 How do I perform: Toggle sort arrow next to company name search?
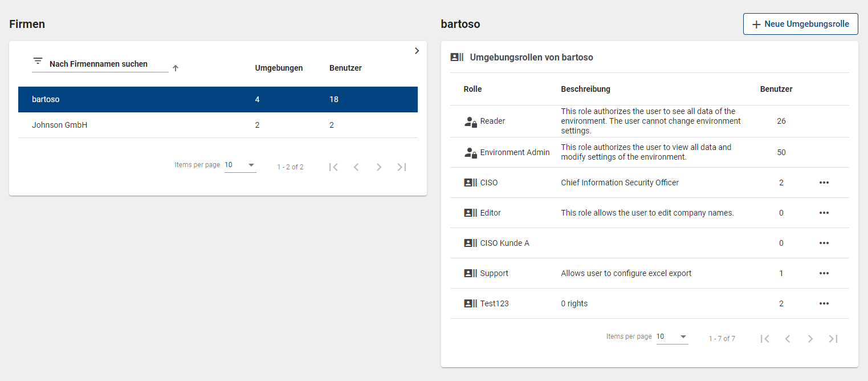pos(176,68)
